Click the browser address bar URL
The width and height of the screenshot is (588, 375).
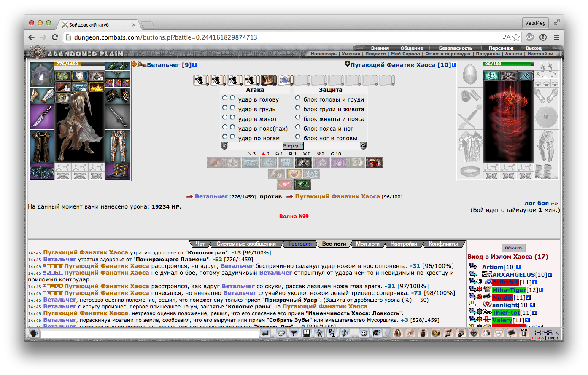click(x=165, y=37)
